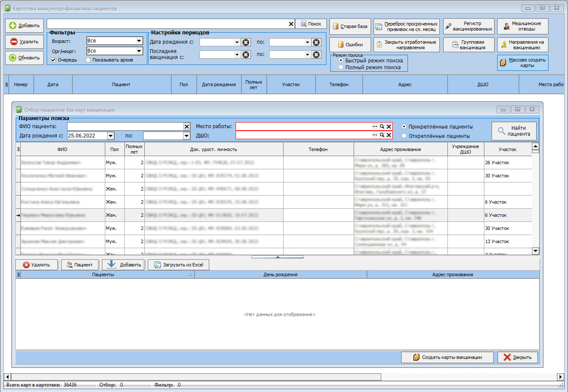Open Медицинские отводы
This screenshot has width=568, height=392.
tap(523, 26)
